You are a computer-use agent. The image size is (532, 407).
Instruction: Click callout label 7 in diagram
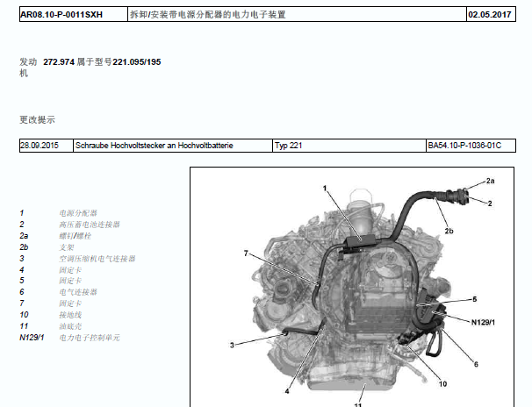[246, 253]
